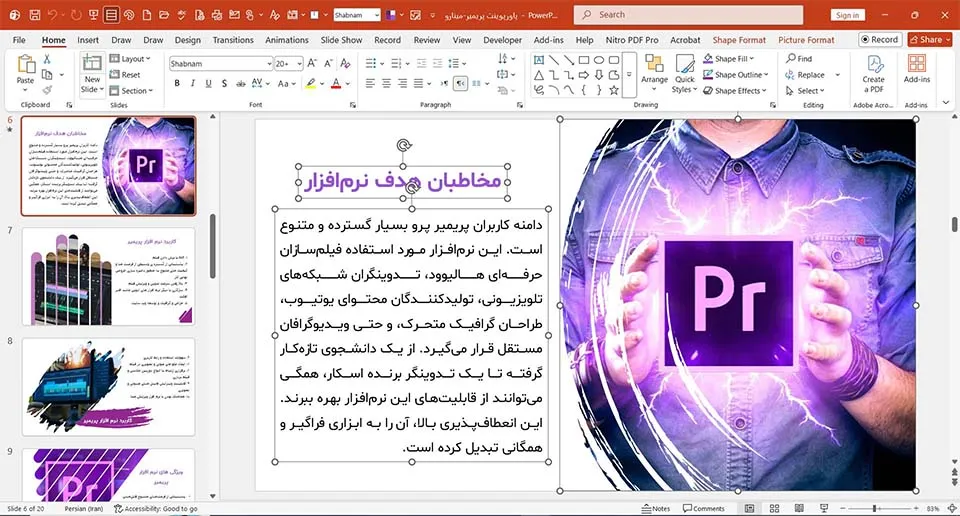
Task: Clear all formatting icon
Action: (345, 63)
